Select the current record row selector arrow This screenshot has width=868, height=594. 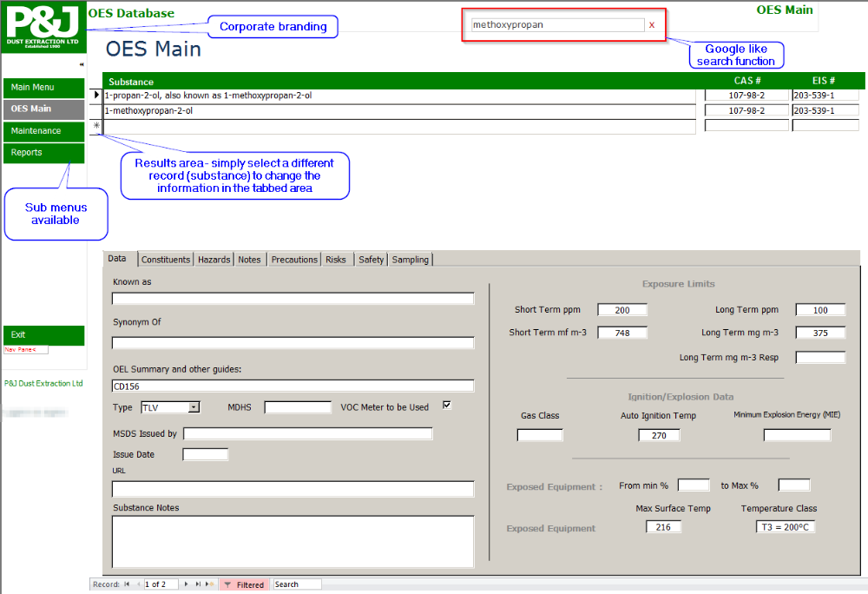[96, 96]
